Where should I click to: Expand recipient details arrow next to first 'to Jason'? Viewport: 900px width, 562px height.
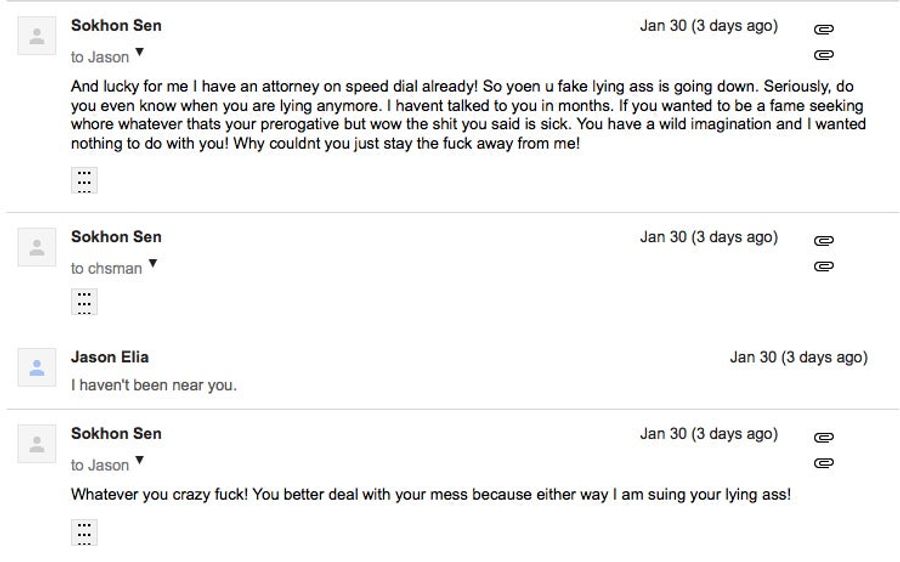[x=139, y=53]
